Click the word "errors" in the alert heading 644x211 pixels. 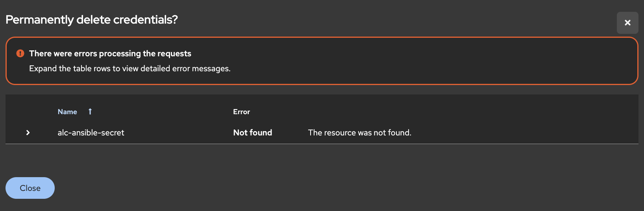click(85, 54)
